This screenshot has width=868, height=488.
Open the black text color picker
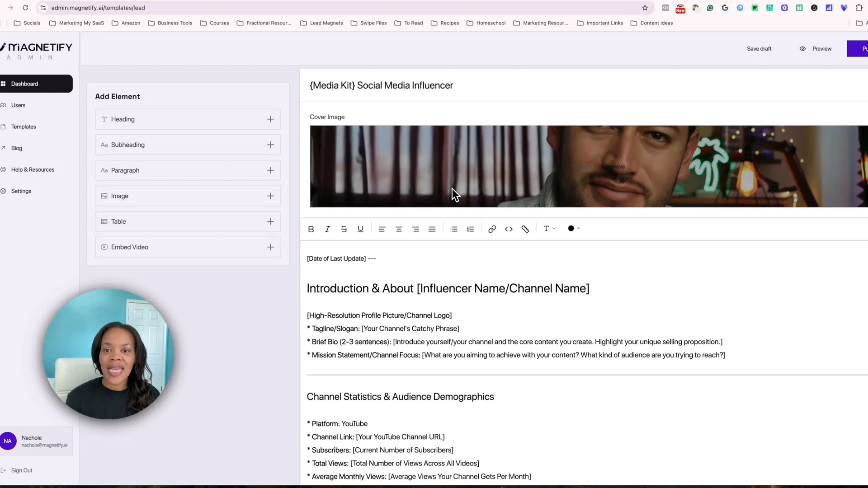(x=574, y=229)
